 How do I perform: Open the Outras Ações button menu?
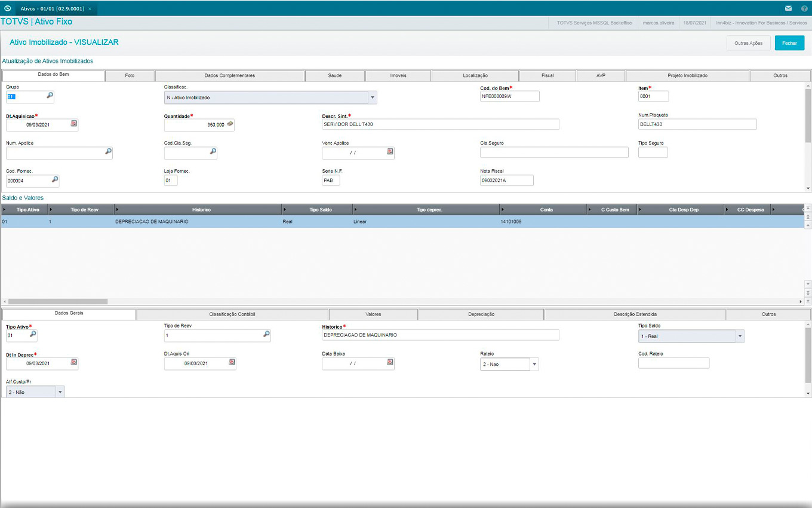748,43
